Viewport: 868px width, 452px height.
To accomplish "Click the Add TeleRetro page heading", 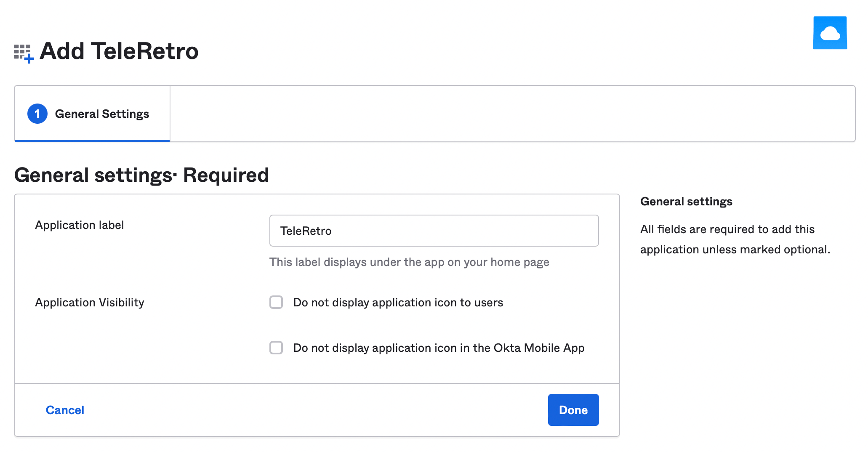I will click(x=119, y=51).
